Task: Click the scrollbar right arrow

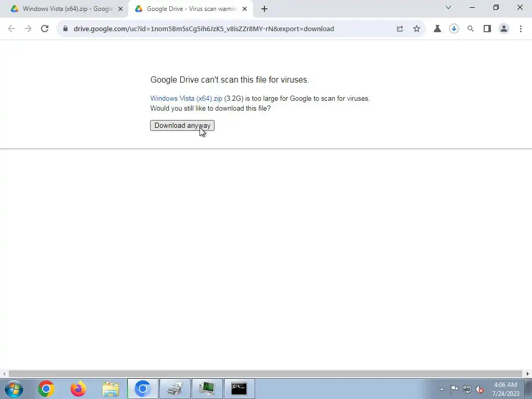Action: [528, 374]
